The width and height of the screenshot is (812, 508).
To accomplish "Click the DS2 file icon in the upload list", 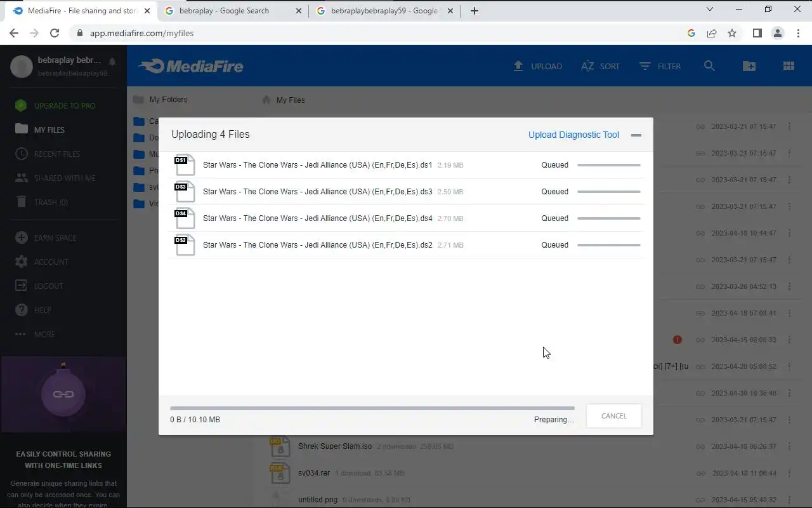I will 184,245.
